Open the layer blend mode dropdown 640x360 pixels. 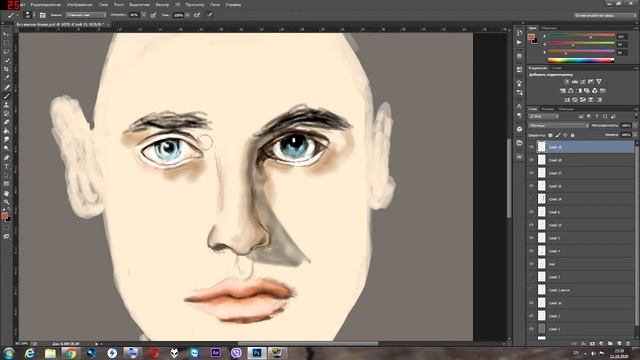[x=558, y=126]
